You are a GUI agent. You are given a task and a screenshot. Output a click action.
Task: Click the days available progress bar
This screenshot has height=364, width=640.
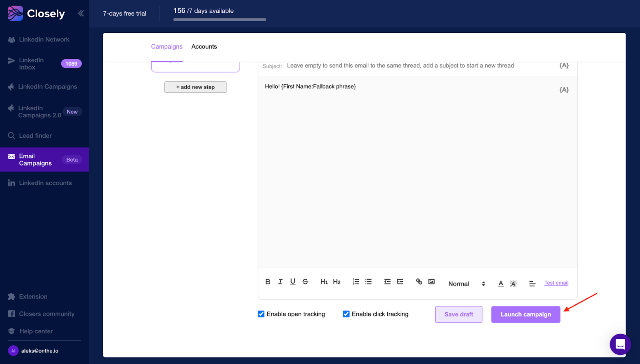(220, 20)
